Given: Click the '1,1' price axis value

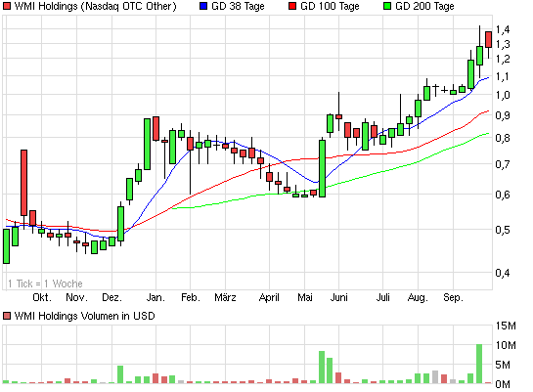Looking at the screenshot, I should 503,77.
